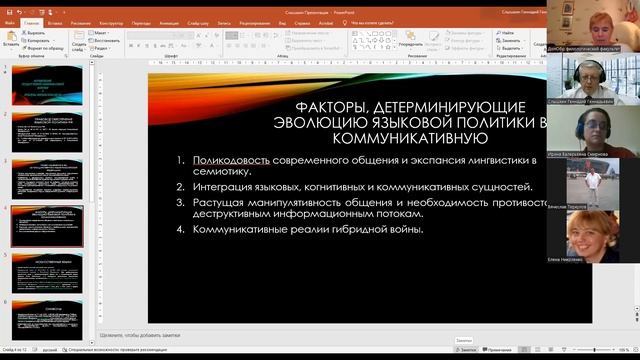Click the 'Что вы хотите сделать?' search field
The height and width of the screenshot is (360, 640).
pyautogui.click(x=372, y=23)
